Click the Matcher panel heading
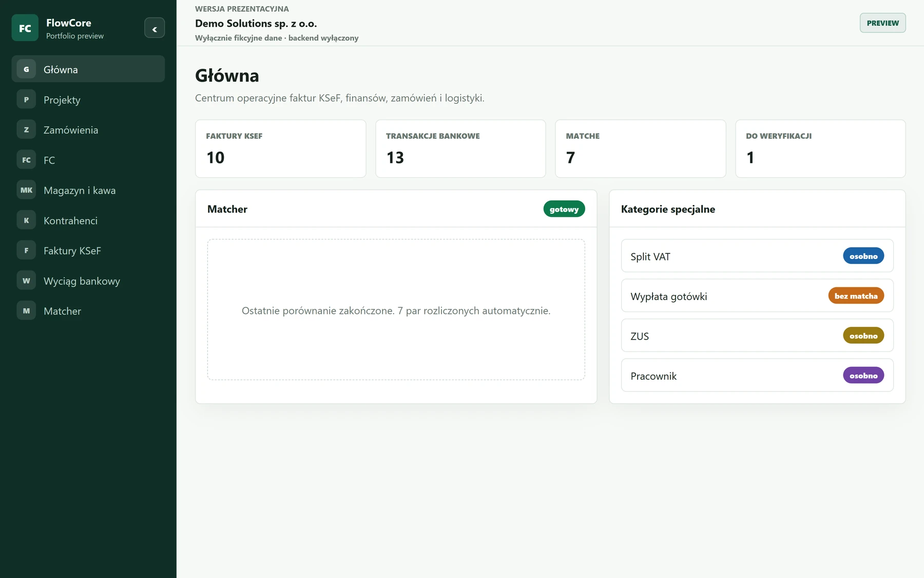Screen dimensions: 924x578 (227, 209)
